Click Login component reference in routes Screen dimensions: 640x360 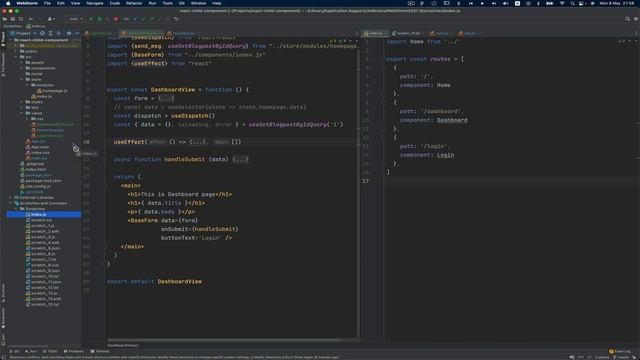coord(445,155)
